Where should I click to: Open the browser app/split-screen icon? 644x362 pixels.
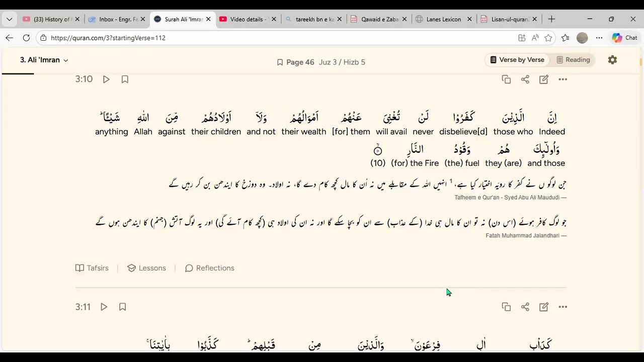click(x=522, y=38)
